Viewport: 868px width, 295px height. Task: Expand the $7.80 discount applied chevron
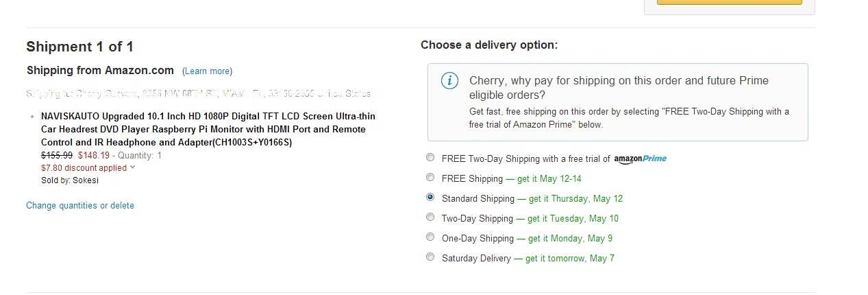pyautogui.click(x=132, y=167)
